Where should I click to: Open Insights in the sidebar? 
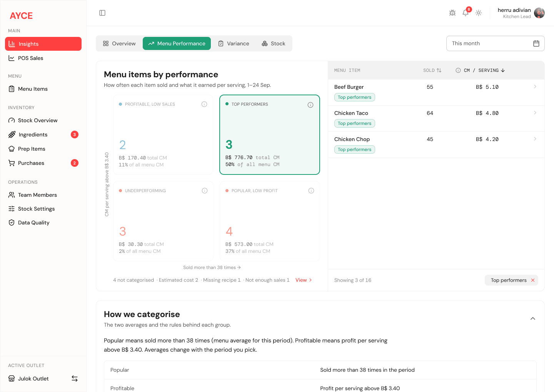tap(43, 44)
